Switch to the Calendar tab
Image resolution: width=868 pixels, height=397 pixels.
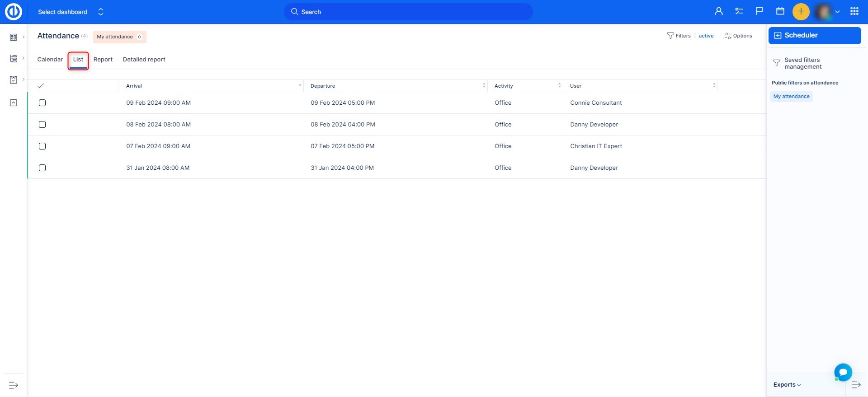click(50, 60)
